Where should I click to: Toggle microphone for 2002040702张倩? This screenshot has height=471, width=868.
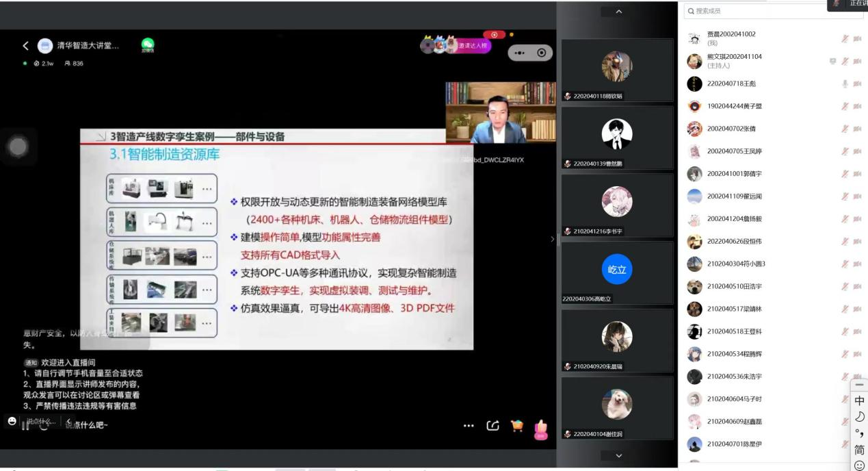[x=845, y=129]
